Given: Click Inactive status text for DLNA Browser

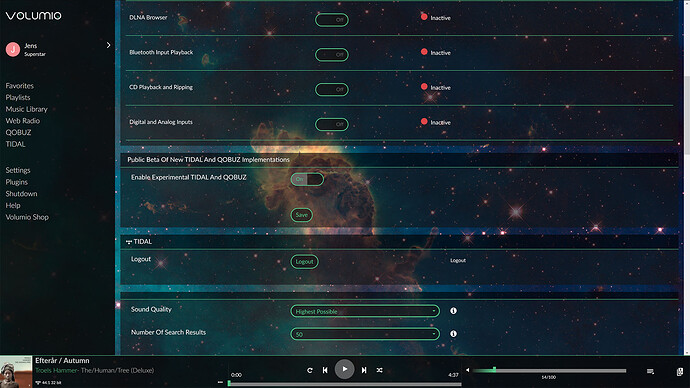Looking at the screenshot, I should (440, 18).
